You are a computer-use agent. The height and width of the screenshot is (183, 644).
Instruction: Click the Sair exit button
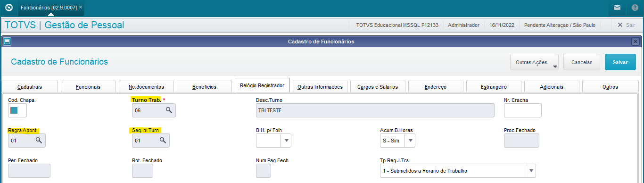[627, 25]
